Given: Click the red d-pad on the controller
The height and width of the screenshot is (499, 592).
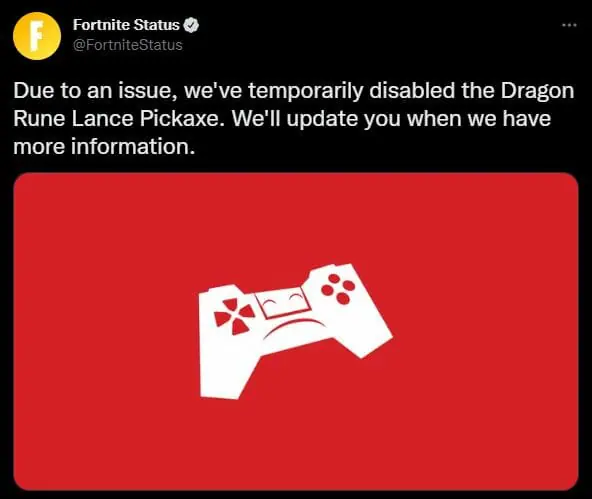Looking at the screenshot, I should click(234, 316).
